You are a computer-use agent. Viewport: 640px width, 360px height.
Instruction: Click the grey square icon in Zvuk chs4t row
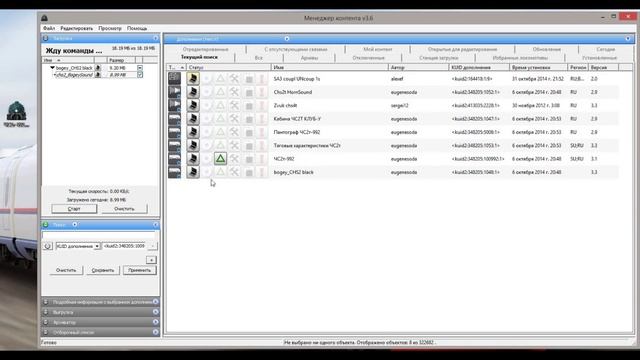[x=249, y=106]
